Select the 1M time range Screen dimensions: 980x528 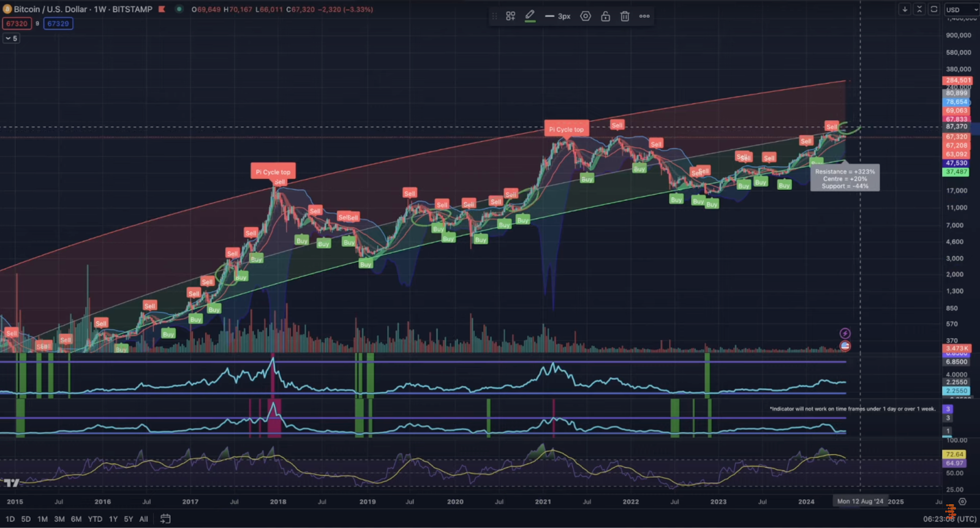(x=42, y=519)
